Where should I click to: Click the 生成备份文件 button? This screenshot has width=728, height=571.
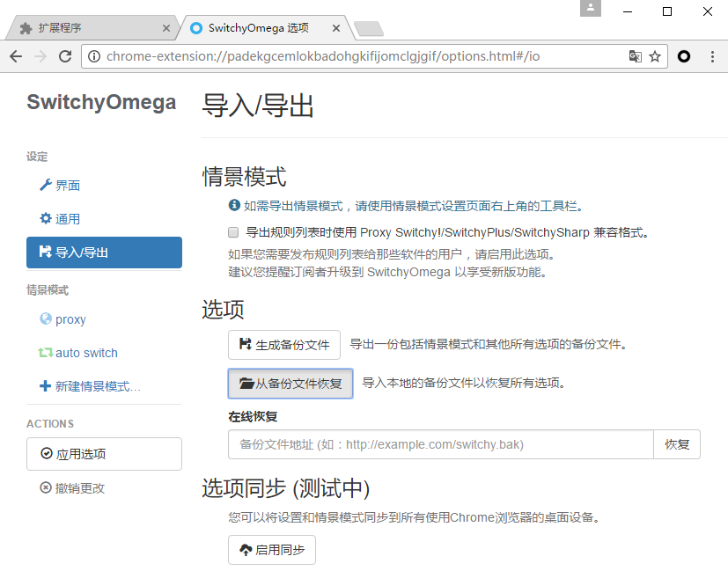[284, 345]
